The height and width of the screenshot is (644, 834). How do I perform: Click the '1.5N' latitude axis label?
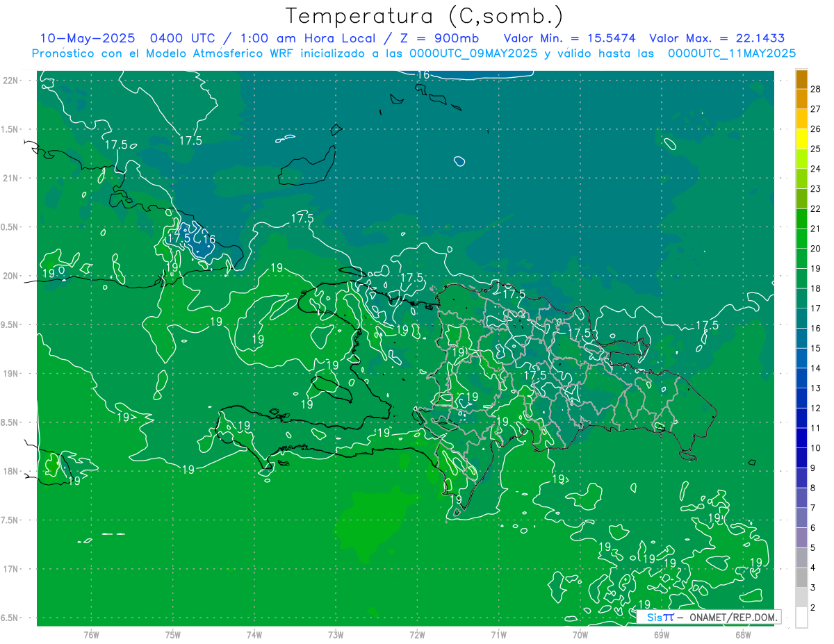pyautogui.click(x=11, y=130)
